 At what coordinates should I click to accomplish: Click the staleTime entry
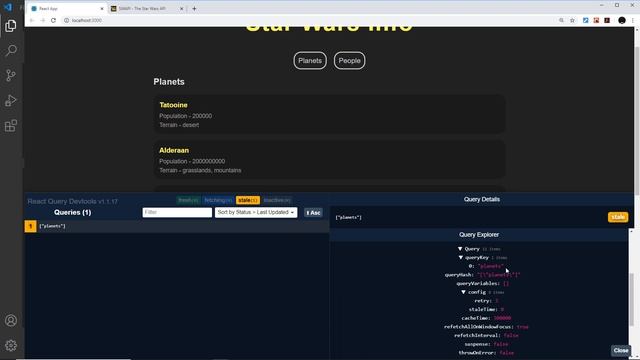486,309
